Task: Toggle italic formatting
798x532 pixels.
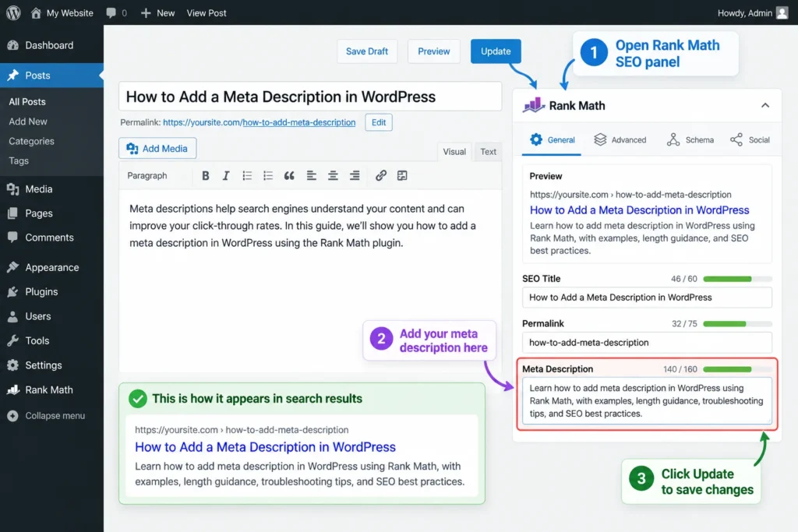Action: pyautogui.click(x=226, y=175)
